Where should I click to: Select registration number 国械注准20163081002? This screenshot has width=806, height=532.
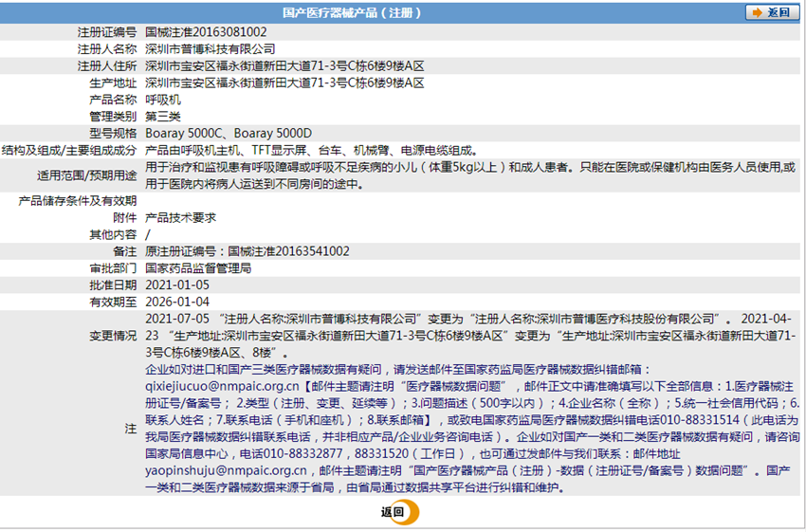click(206, 32)
